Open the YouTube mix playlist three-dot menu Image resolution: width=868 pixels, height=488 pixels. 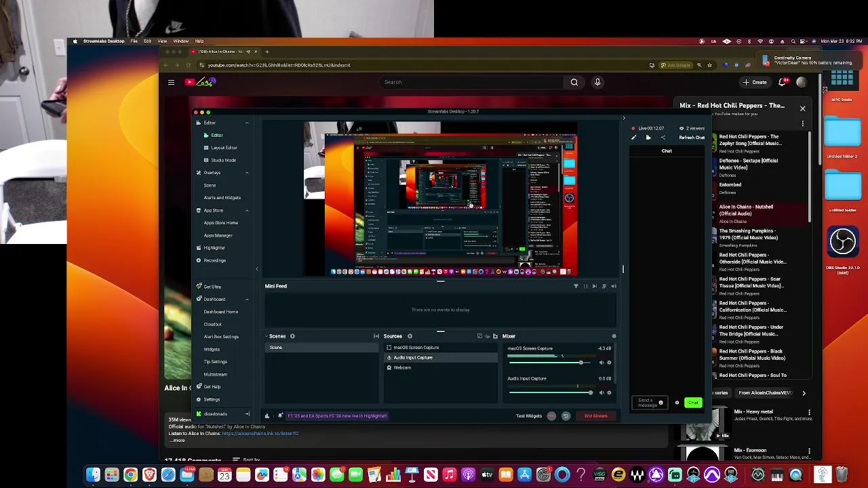(803, 124)
